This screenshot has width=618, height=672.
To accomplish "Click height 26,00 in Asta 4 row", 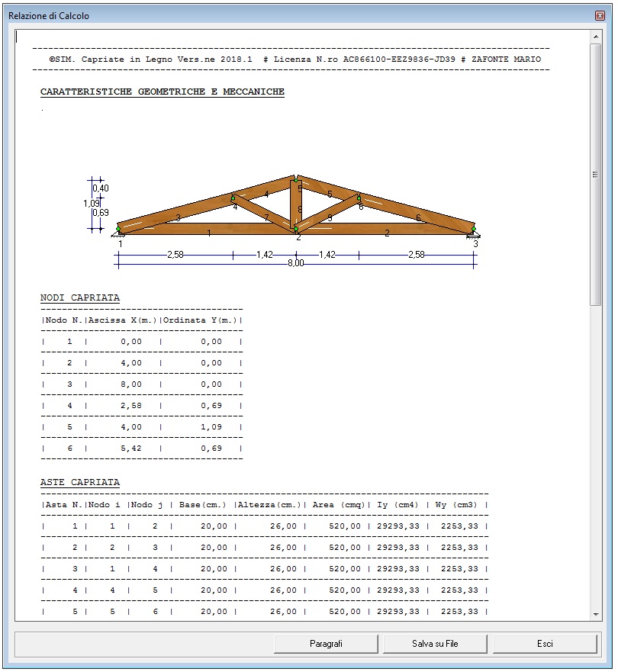I will (x=283, y=590).
